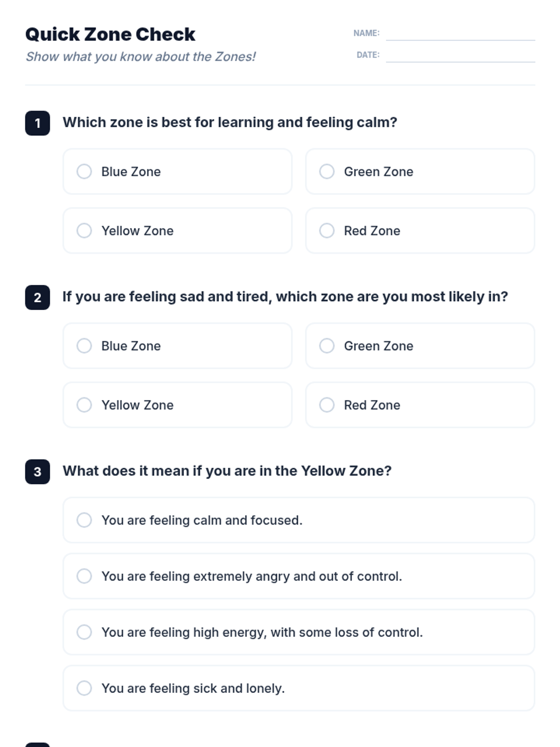Pick 'high energy, with some loss of control'
The width and height of the screenshot is (560, 747).
click(84, 632)
